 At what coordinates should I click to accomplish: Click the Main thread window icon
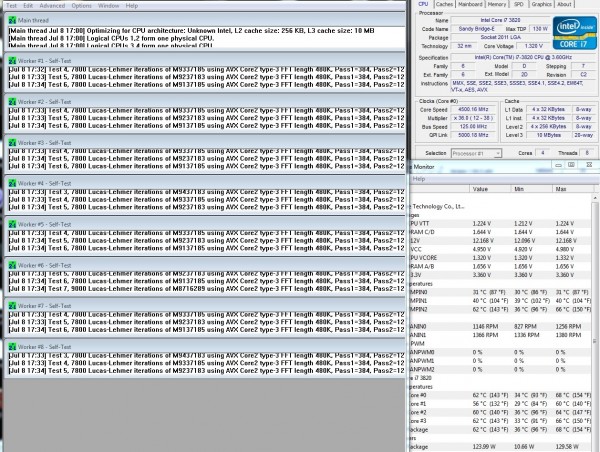[x=12, y=20]
